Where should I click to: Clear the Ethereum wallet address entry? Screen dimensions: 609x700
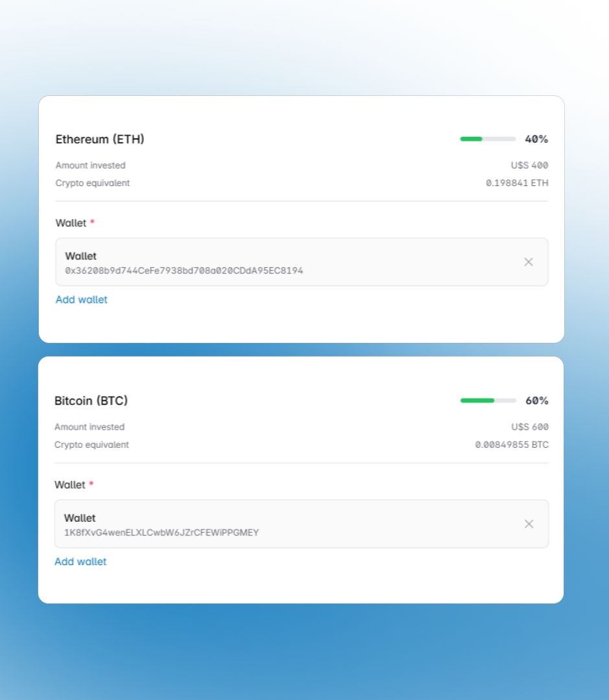[529, 262]
